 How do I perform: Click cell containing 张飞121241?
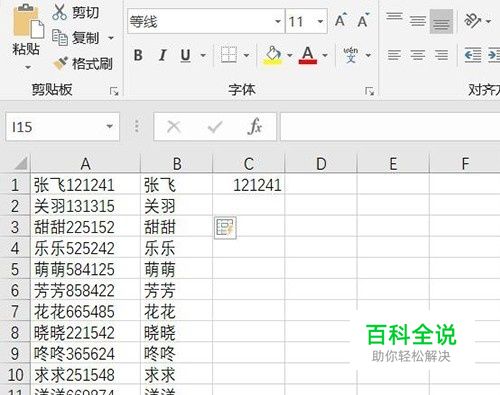point(85,185)
